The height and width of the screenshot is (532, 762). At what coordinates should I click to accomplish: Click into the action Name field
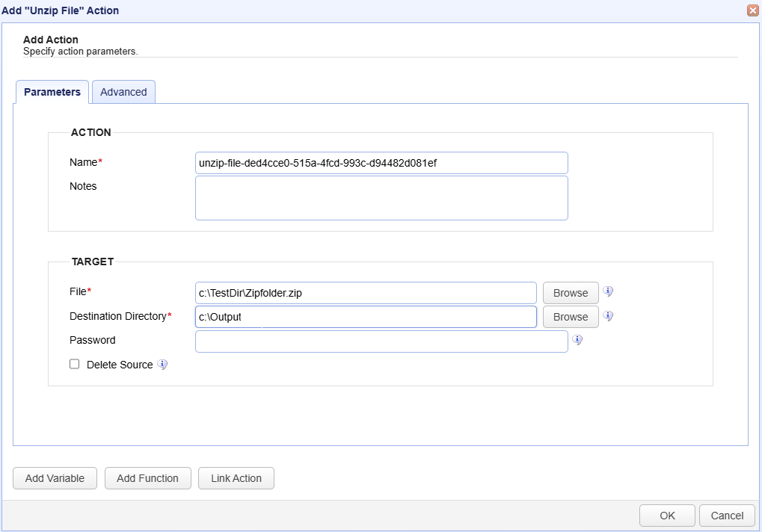(381, 163)
